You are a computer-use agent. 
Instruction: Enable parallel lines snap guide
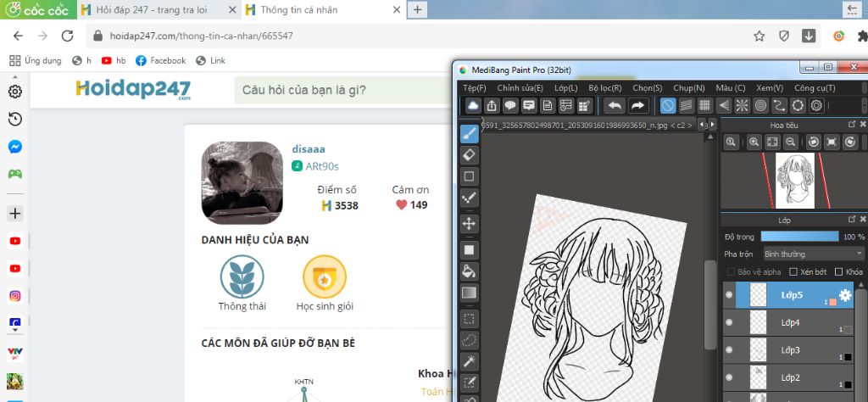687,105
